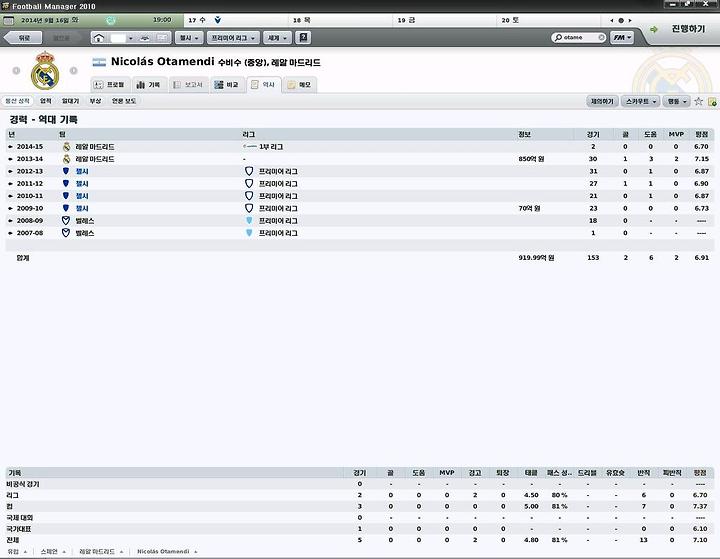Image resolution: width=720 pixels, height=559 pixels.
Task: Click the 919.99억 원 total transfer value
Action: (536, 258)
